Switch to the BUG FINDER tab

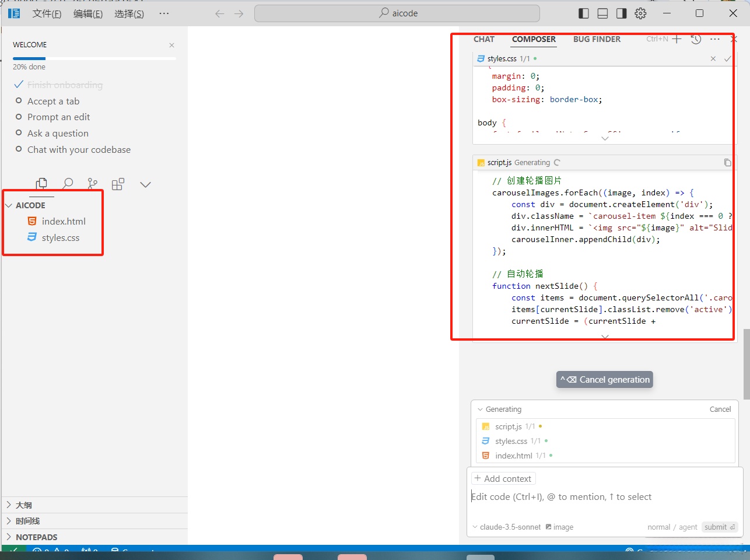click(597, 39)
